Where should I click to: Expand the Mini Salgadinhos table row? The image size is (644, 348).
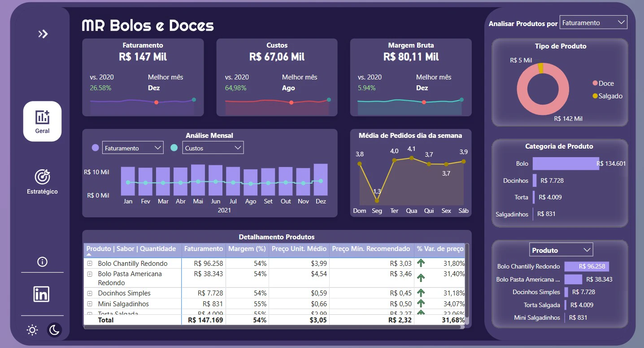(90, 304)
